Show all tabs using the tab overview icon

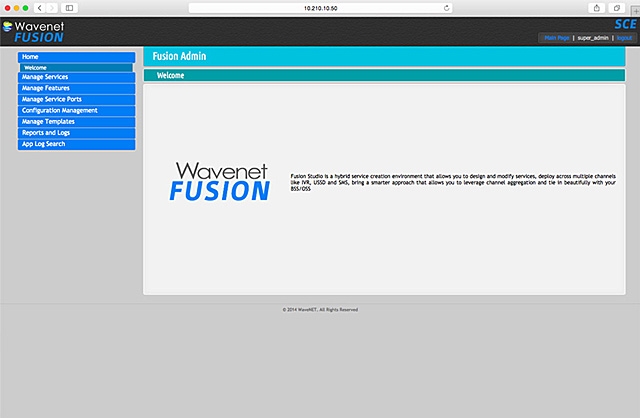point(617,7)
